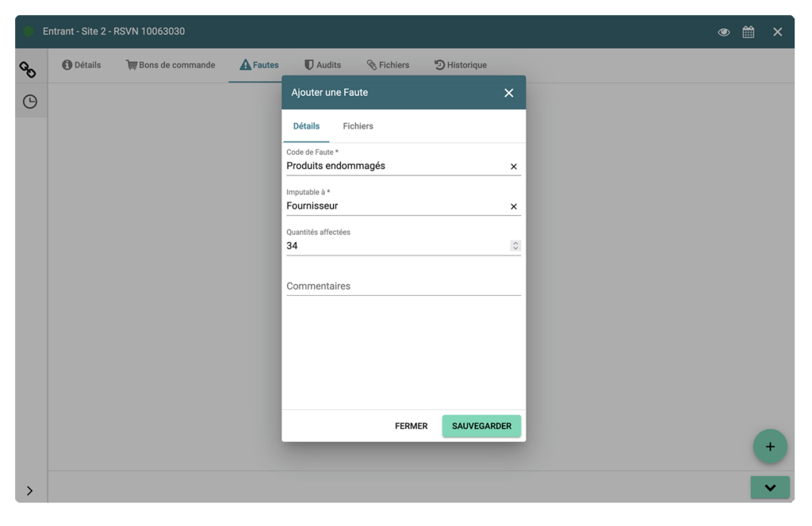Click the SAUVEGARDER button
This screenshot has height=526, width=812.
click(x=481, y=426)
